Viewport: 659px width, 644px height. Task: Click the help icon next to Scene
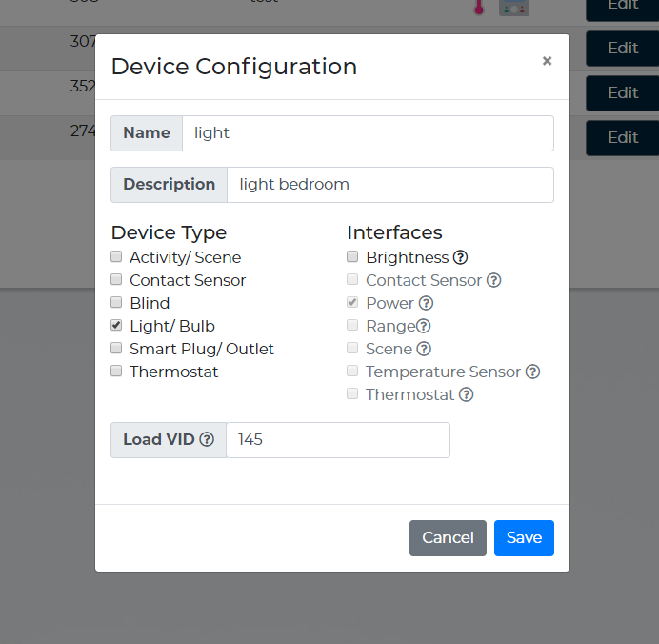pos(424,349)
